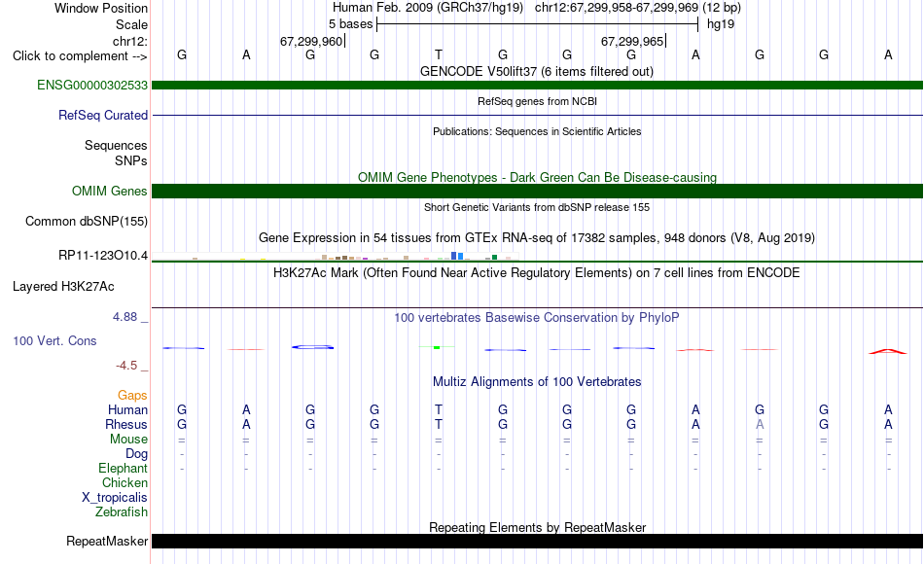Click the T base in the complement row
Image resolution: width=924 pixels, height=564 pixels.
click(439, 54)
